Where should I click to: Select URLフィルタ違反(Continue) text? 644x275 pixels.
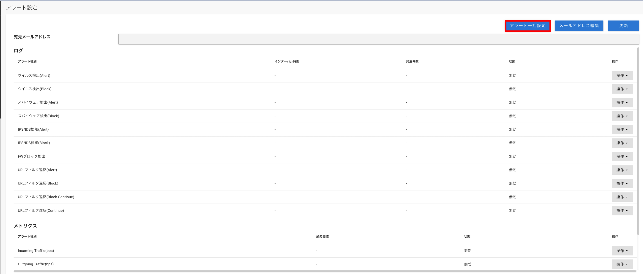click(x=41, y=211)
